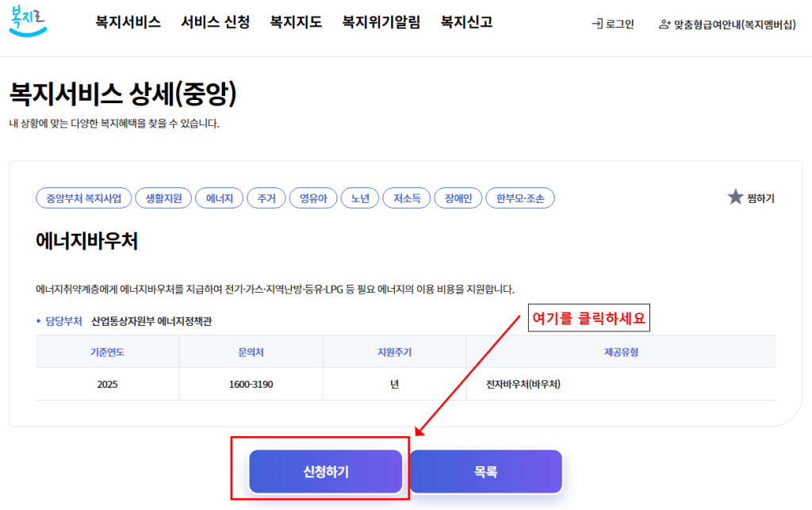This screenshot has height=510, width=812.
Task: Click the 에너지 tag
Action: tap(219, 198)
